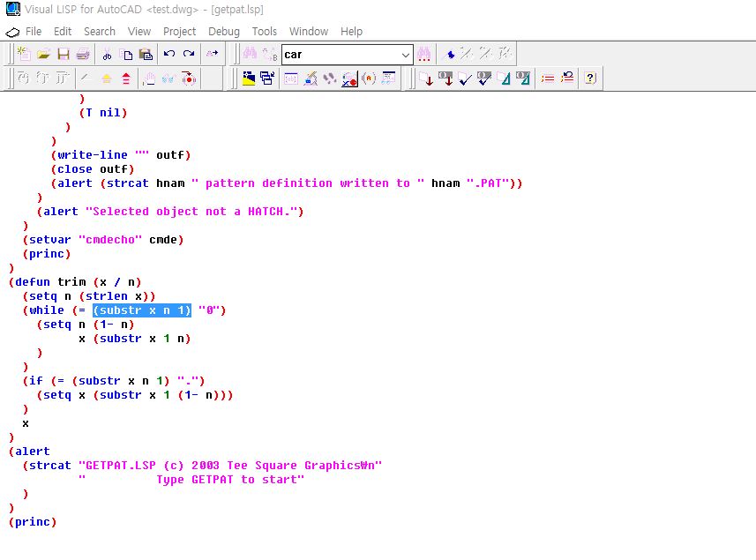Format the edit window using its icon
Image resolution: width=756 pixels, height=560 pixels.
(x=502, y=77)
